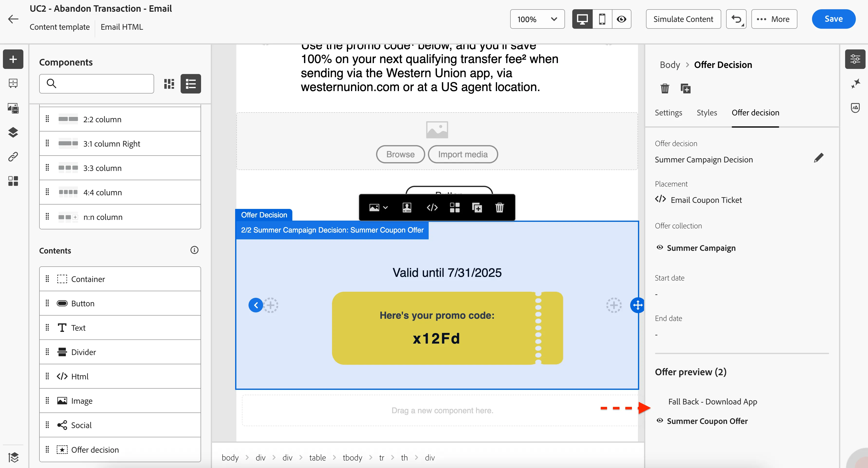Open the navigation tree layers icon
The width and height of the screenshot is (868, 468).
point(13,132)
